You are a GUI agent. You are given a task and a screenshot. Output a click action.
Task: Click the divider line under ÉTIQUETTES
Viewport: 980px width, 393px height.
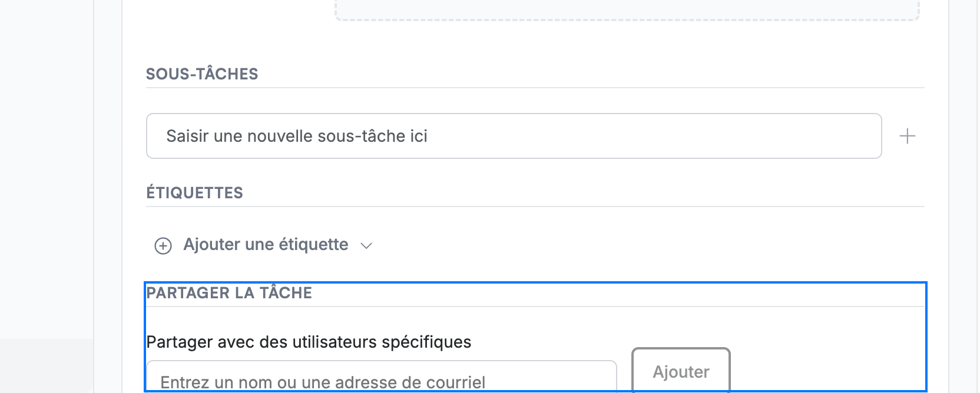coord(535,207)
